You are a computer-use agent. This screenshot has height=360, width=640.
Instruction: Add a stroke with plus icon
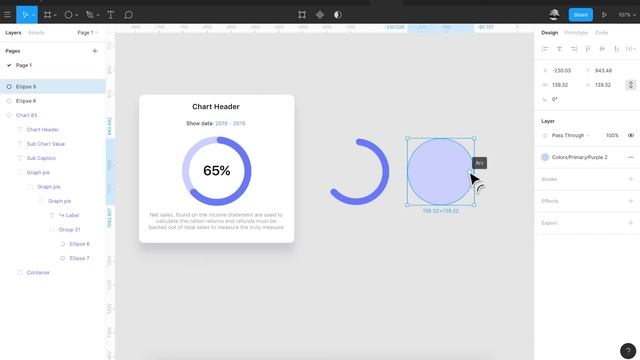click(631, 179)
